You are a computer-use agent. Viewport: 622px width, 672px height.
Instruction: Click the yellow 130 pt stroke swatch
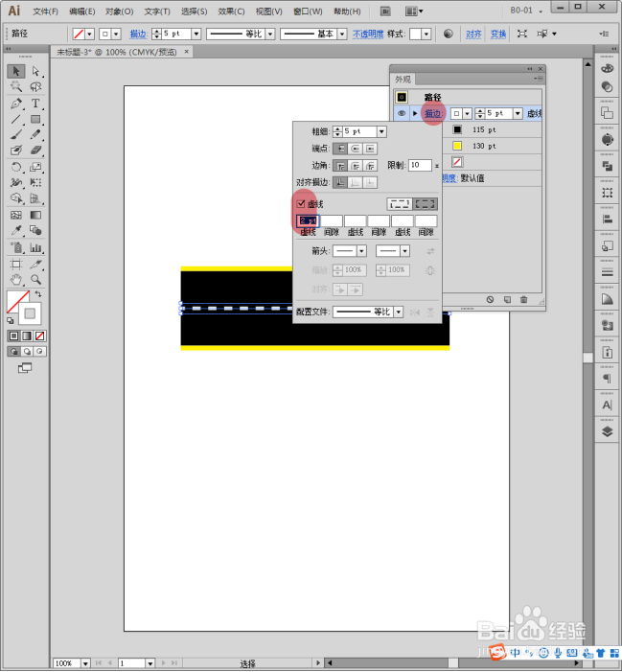coord(457,146)
